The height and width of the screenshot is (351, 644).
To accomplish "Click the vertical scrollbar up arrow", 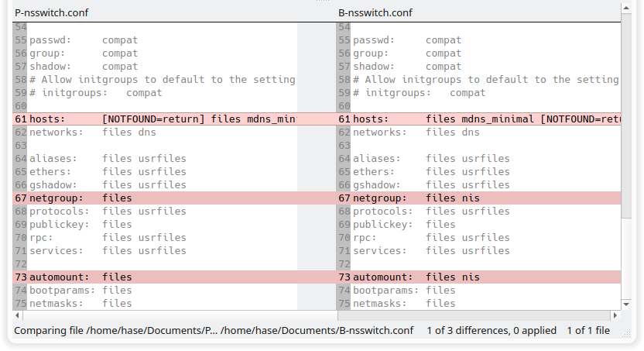I will 626,8.
